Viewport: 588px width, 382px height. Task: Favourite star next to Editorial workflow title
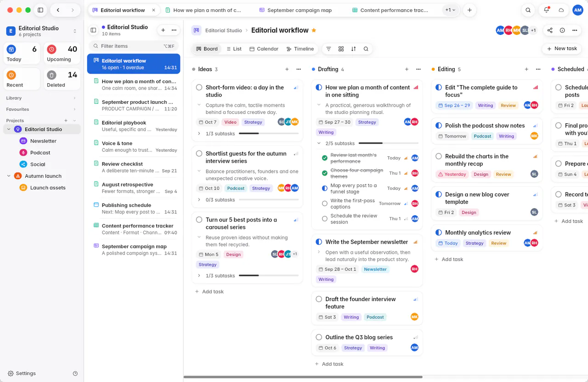click(x=314, y=30)
